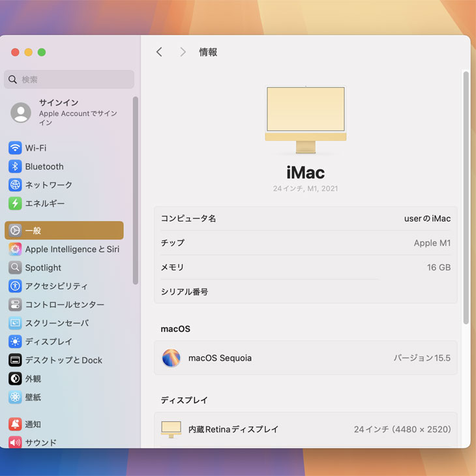Click the user avatar for サインイン
Screen dimensions: 476x476
tap(21, 113)
